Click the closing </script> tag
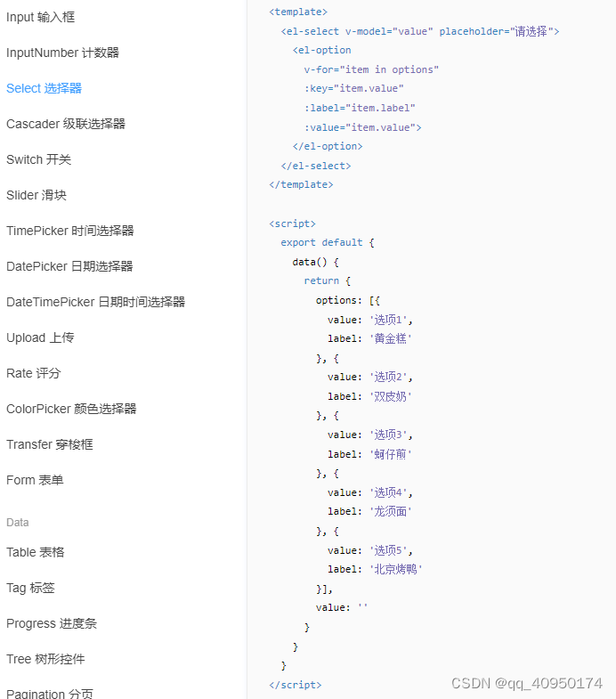The height and width of the screenshot is (699, 616). 295,685
